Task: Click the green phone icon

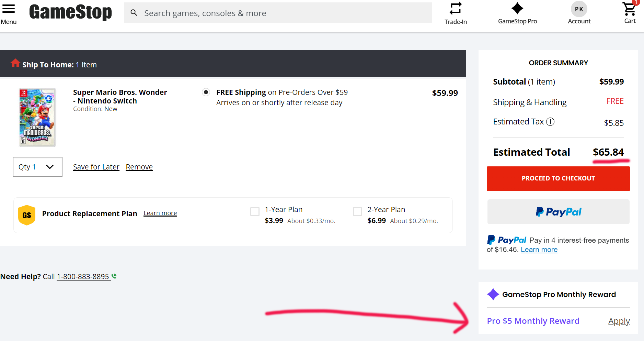Action: point(114,276)
